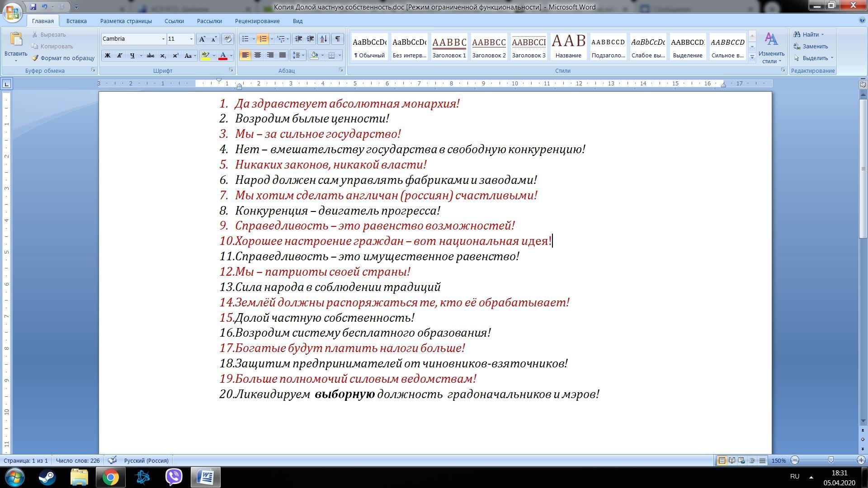Show paragraph marks with pilcrow icon
The width and height of the screenshot is (868, 488).
[x=337, y=39]
